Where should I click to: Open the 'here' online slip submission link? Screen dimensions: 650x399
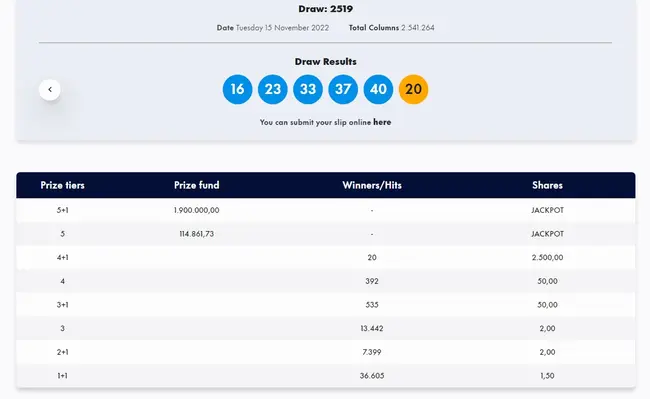(382, 122)
